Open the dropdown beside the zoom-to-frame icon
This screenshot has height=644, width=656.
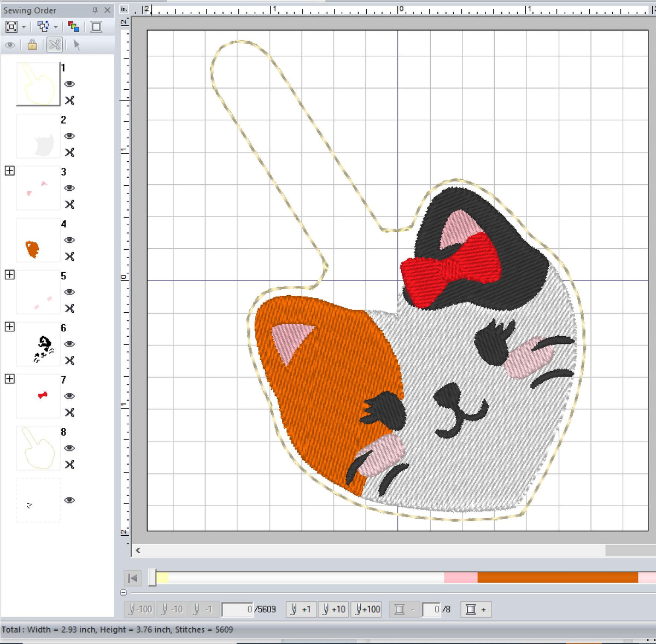(x=24, y=27)
